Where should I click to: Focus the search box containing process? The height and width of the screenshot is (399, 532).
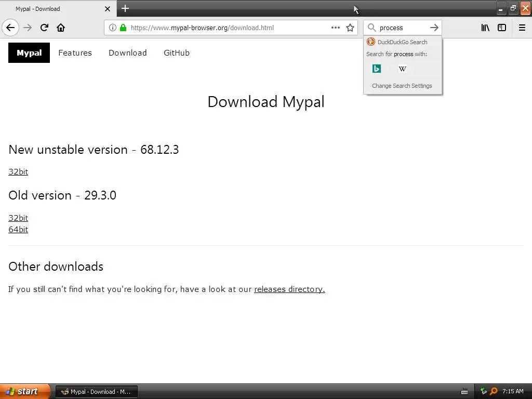pos(402,28)
